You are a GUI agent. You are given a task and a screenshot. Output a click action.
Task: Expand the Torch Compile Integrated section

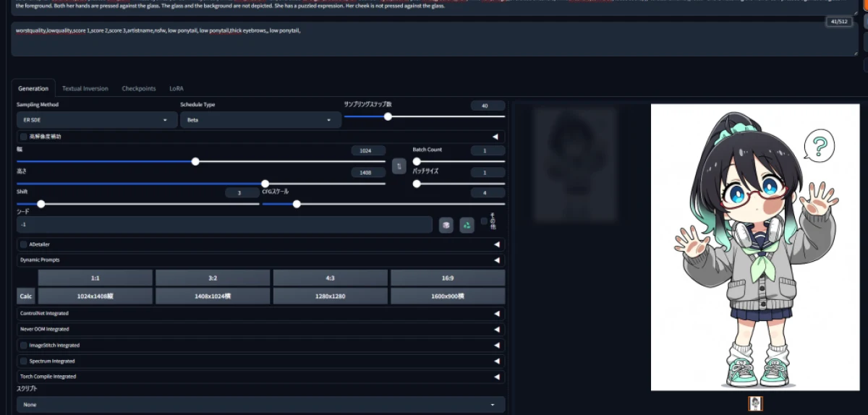261,377
